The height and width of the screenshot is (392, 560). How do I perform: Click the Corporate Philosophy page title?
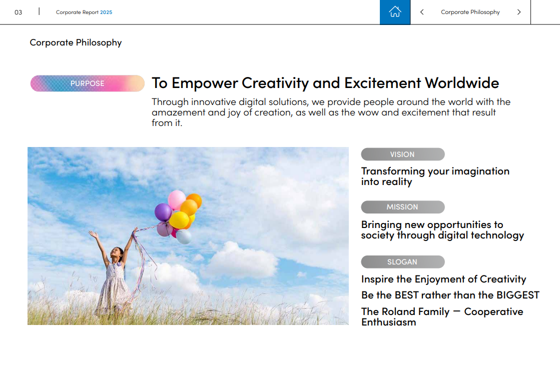tap(76, 42)
